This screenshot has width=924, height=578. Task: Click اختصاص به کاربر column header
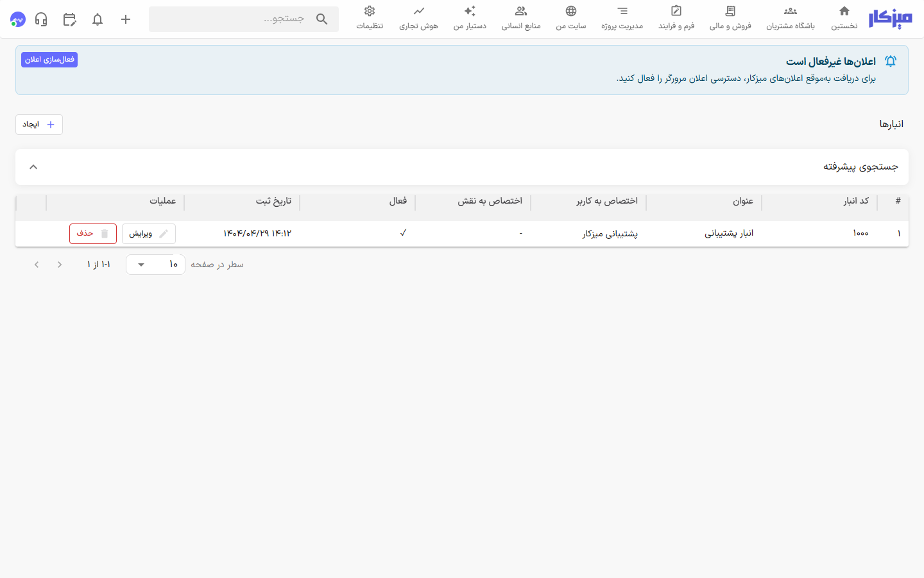pyautogui.click(x=607, y=201)
